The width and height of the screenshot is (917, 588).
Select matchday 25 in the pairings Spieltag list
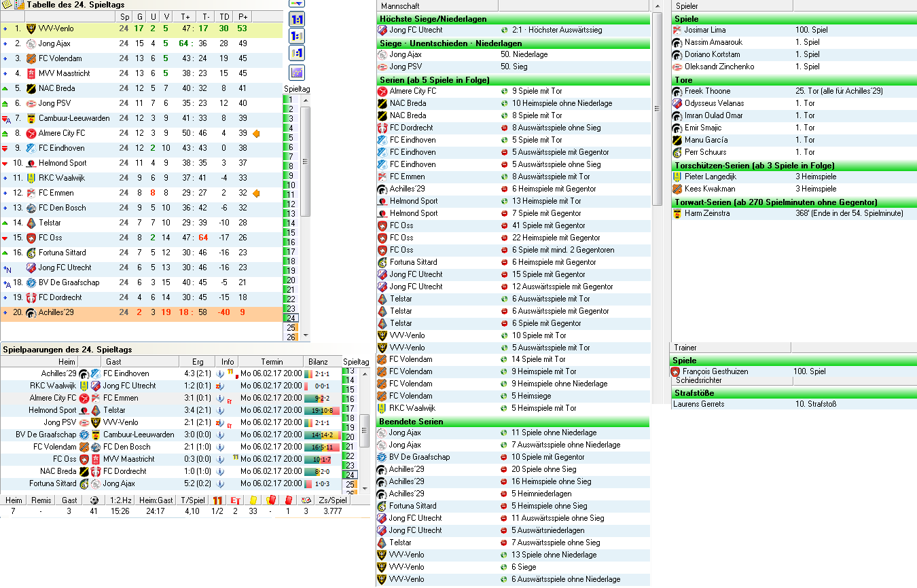(x=350, y=485)
